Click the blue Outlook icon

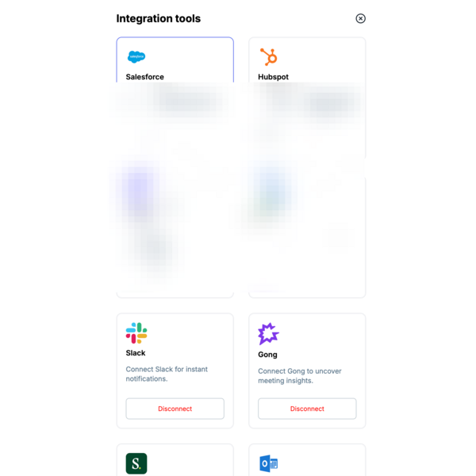268,463
